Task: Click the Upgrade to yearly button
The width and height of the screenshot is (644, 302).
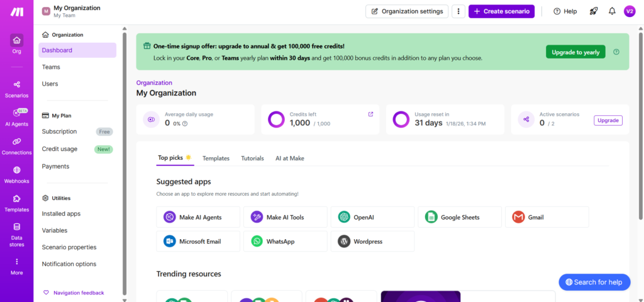Action: 575,52
